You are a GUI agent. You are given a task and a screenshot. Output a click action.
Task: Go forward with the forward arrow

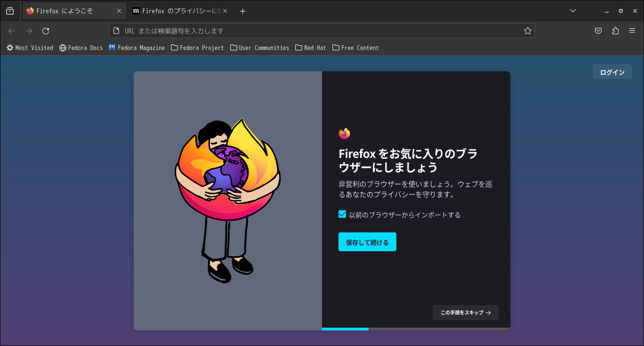tap(29, 31)
